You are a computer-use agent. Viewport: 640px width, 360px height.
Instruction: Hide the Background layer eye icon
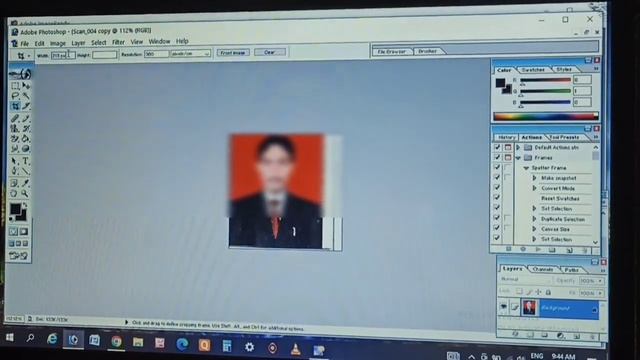(x=504, y=307)
